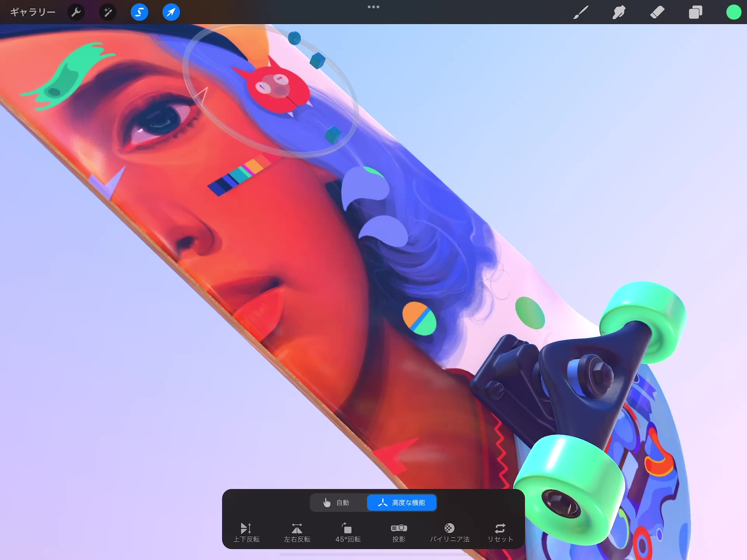Open the Adjustments magic wand menu
The image size is (747, 560).
click(108, 12)
